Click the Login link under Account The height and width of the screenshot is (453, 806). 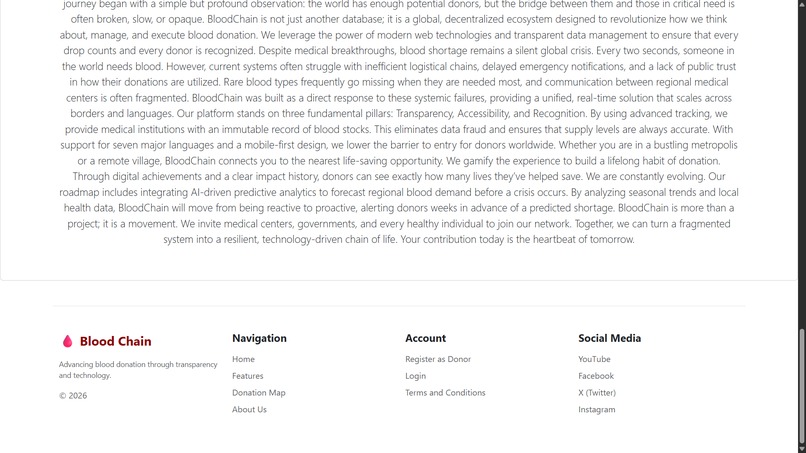(415, 376)
